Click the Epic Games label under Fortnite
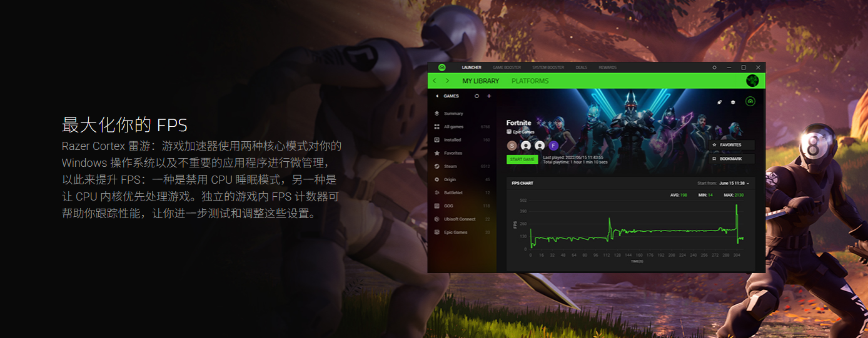 point(523,132)
